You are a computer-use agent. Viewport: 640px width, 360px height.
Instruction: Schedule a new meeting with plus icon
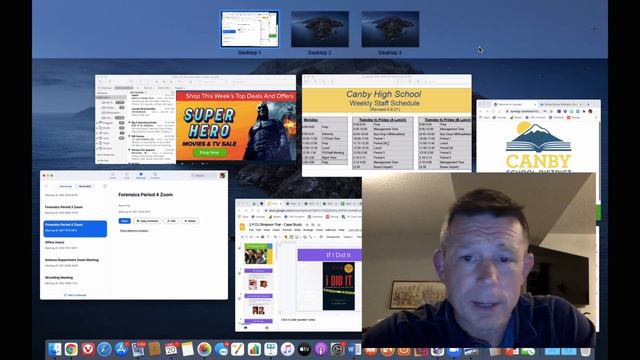coord(105,186)
